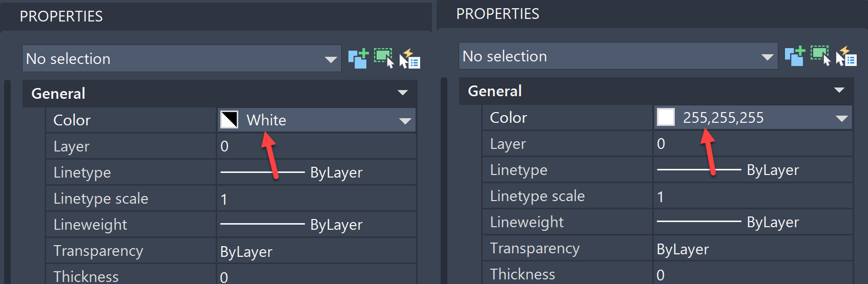
Task: Click the right Transparency ByLayer field
Action: [752, 249]
